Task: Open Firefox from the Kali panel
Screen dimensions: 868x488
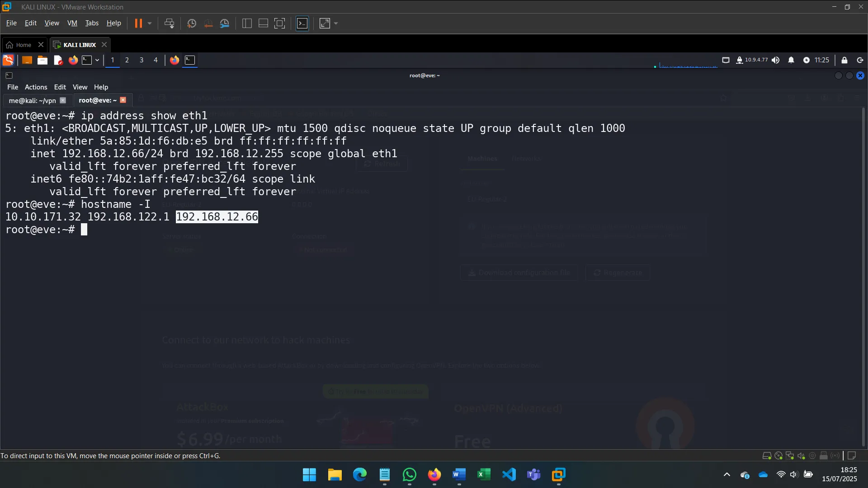Action: (x=73, y=60)
